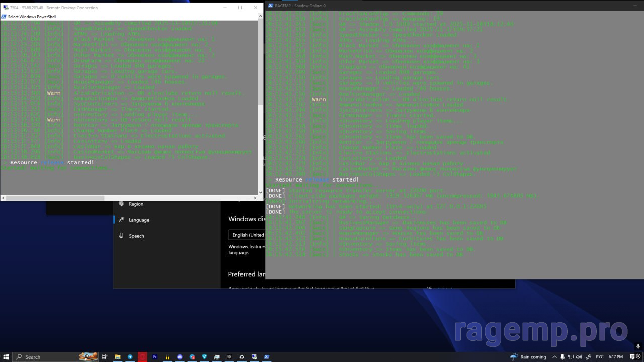
Task: Select the Language settings category
Action: tap(139, 220)
